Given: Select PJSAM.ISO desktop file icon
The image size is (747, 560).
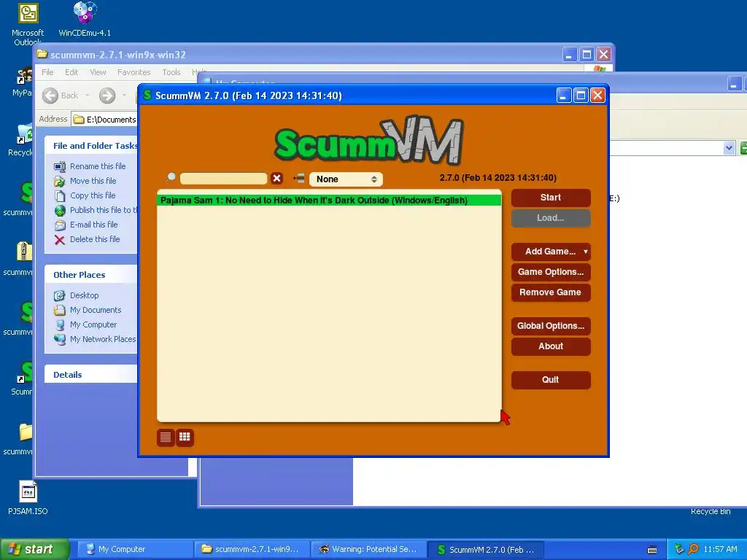Looking at the screenshot, I should [28, 498].
